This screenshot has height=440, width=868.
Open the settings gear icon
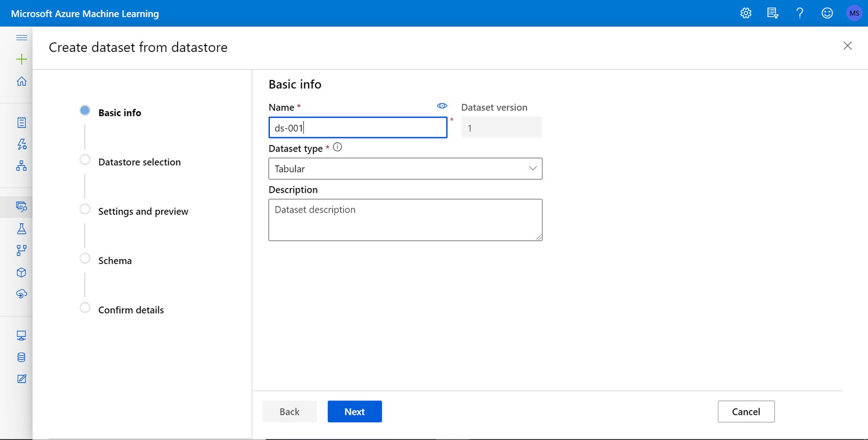[x=746, y=13]
